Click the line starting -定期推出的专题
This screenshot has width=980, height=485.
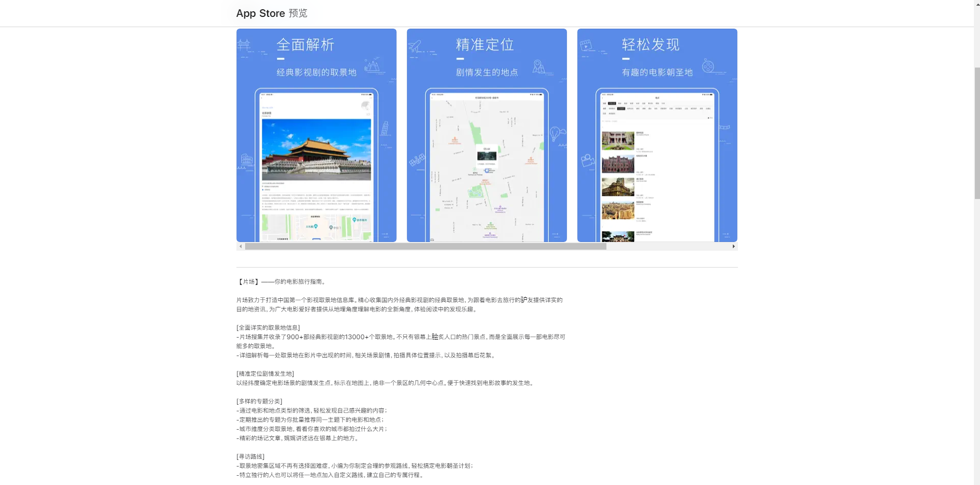coord(310,420)
